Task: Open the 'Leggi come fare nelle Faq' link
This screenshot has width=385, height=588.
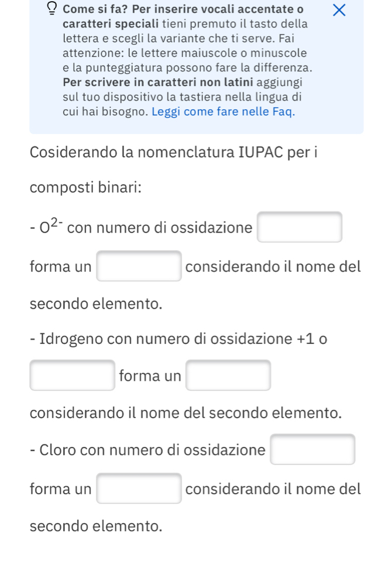Action: click(x=223, y=112)
